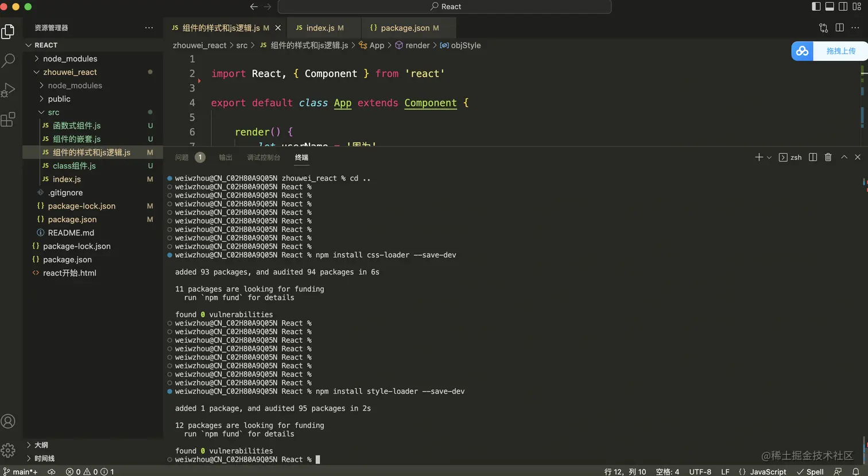Collapse the REACT workspace section
The height and width of the screenshot is (476, 868).
[x=29, y=45]
